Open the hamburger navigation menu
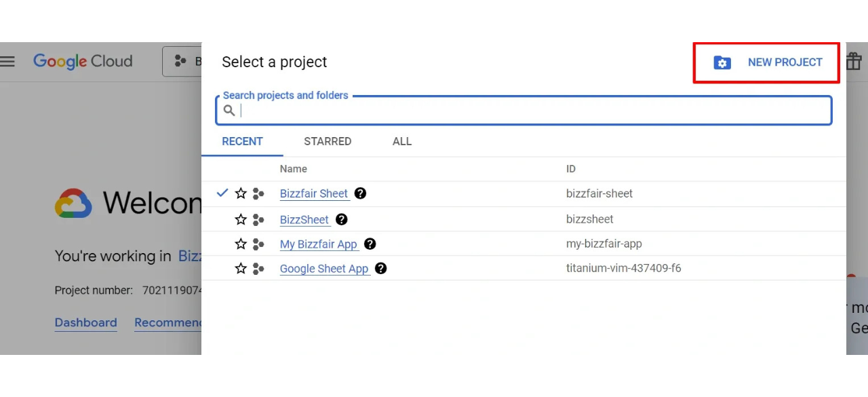Screen dimensions: 868x397 coord(7,62)
